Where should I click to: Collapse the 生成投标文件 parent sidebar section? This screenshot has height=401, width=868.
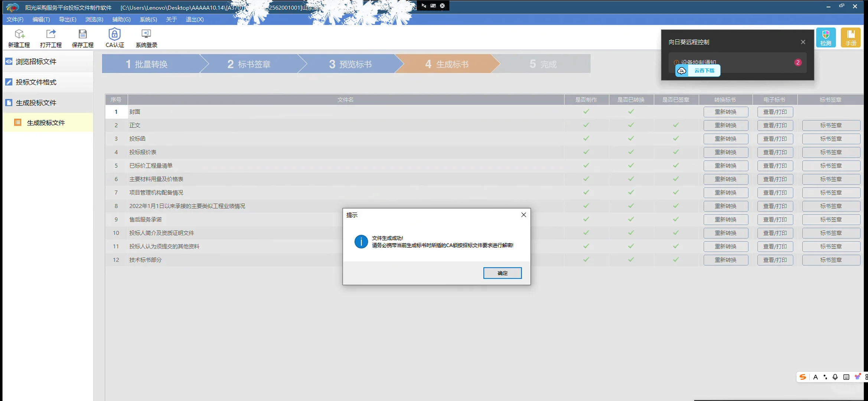tap(36, 103)
